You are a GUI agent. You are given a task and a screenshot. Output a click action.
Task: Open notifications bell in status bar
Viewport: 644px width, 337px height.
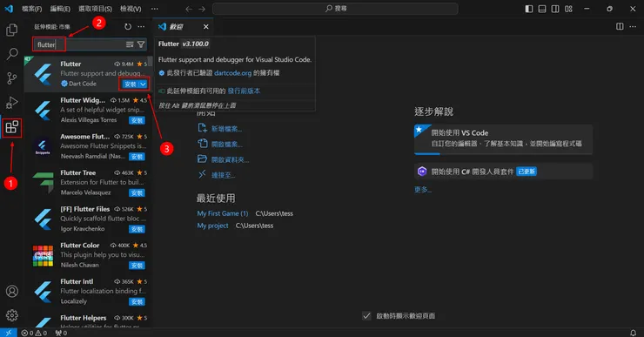click(x=633, y=333)
